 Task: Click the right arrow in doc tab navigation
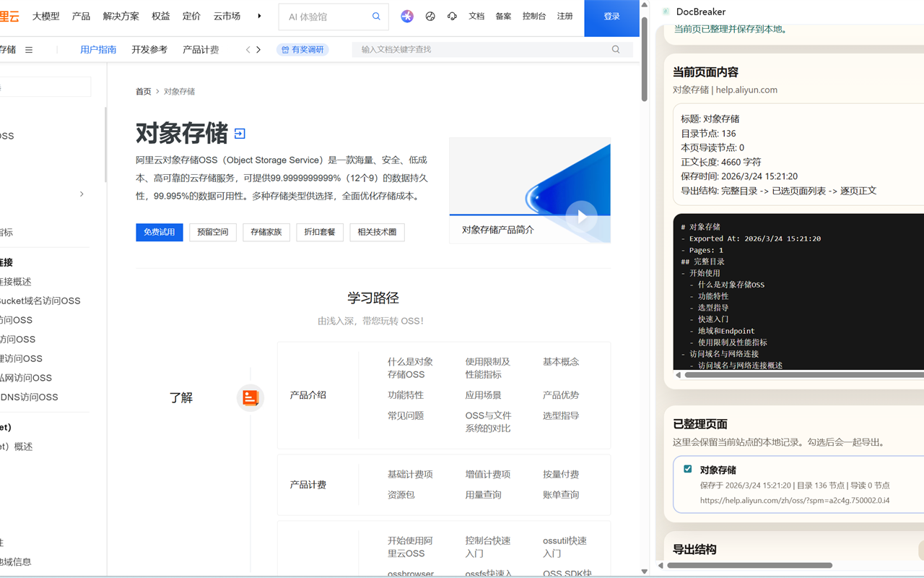coord(258,49)
